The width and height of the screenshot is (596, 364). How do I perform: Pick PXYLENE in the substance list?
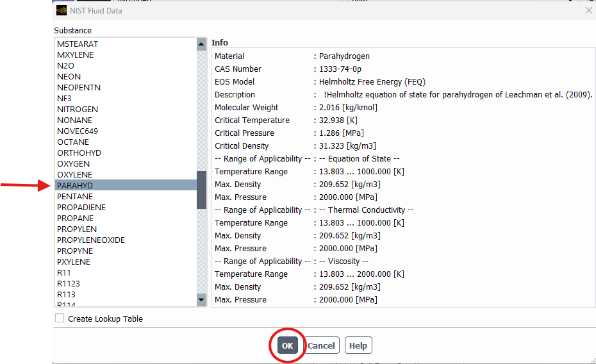(126, 262)
